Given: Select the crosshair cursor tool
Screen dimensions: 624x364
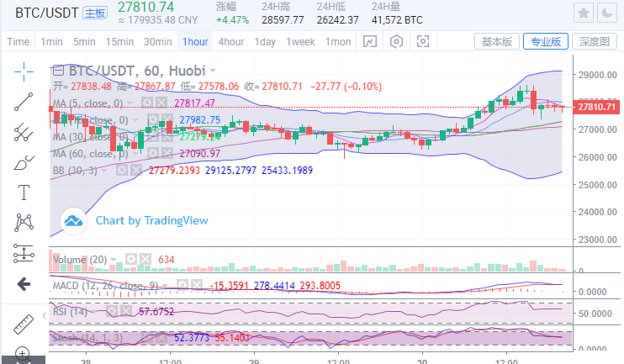Looking at the screenshot, I should click(24, 72).
